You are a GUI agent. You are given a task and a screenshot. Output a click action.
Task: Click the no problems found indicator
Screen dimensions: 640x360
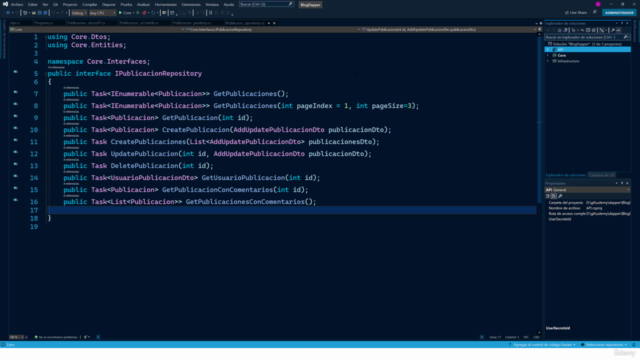pyautogui.click(x=56, y=337)
